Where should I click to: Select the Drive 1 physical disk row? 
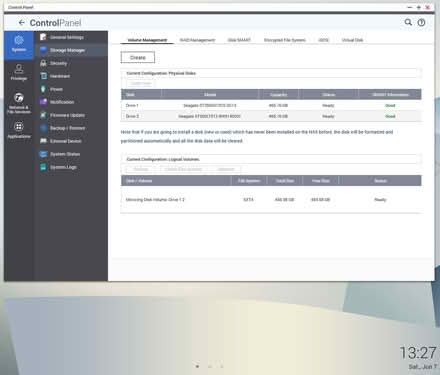[x=271, y=105]
